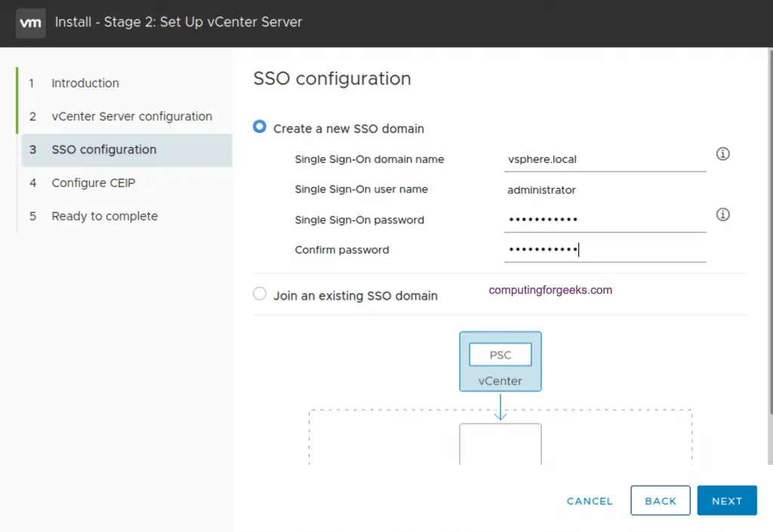This screenshot has height=532, width=773.
Task: Click the PSC box in the diagram
Action: click(x=500, y=355)
